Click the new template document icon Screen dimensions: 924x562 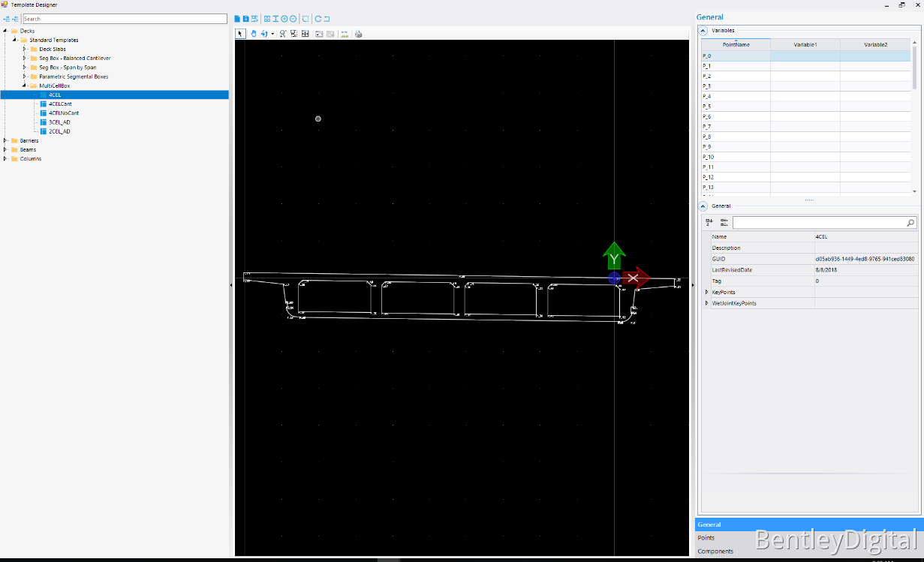237,19
